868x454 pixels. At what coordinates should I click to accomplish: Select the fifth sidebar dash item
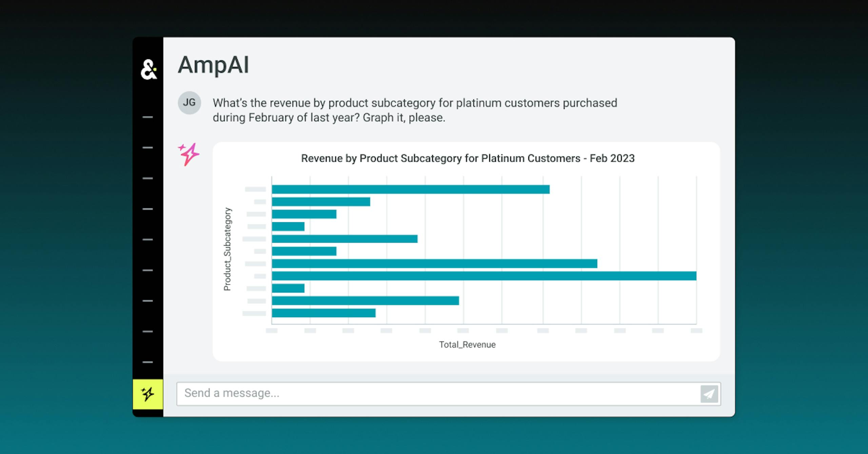pyautogui.click(x=147, y=240)
